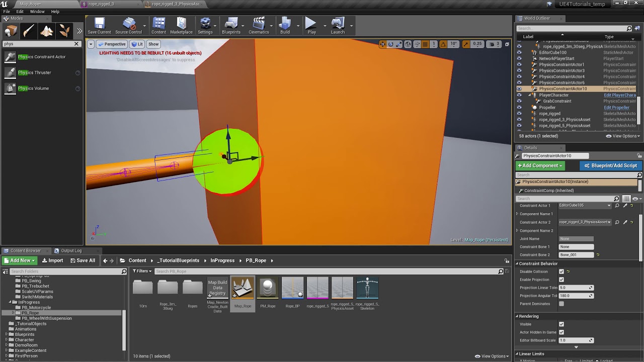
Task: Open the Content toolbar icon
Action: (158, 26)
